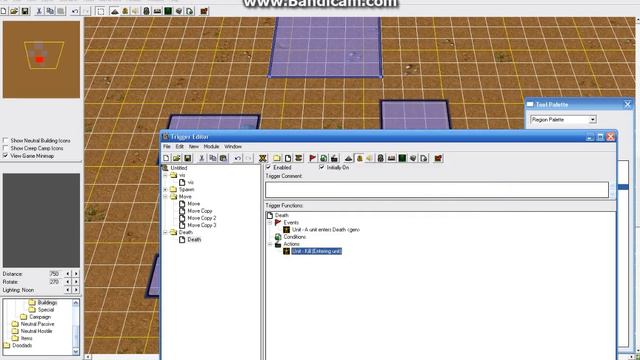The image size is (640, 360).
Task: Select Unit - Kill (Entering unit) action
Action: [316, 251]
